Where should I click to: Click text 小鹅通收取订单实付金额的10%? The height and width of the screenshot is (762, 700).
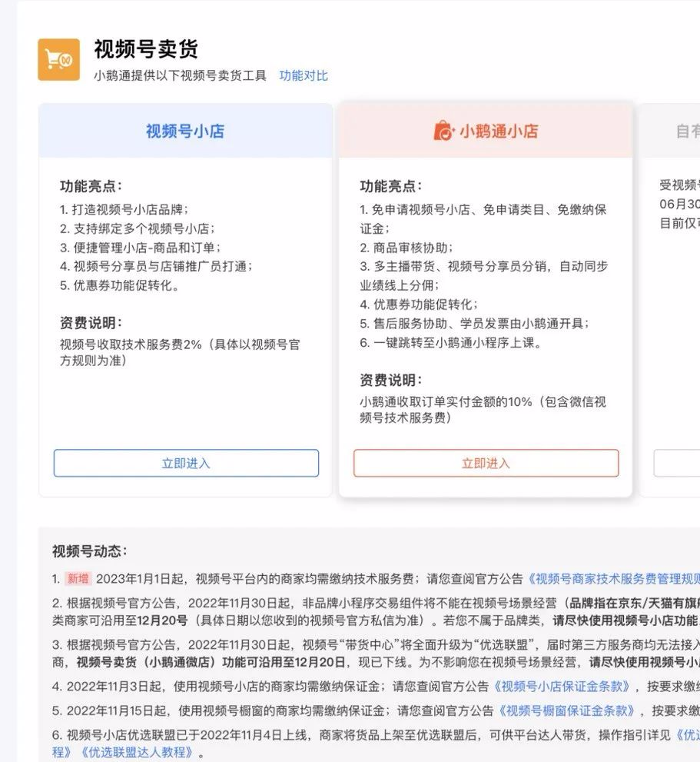click(446, 402)
